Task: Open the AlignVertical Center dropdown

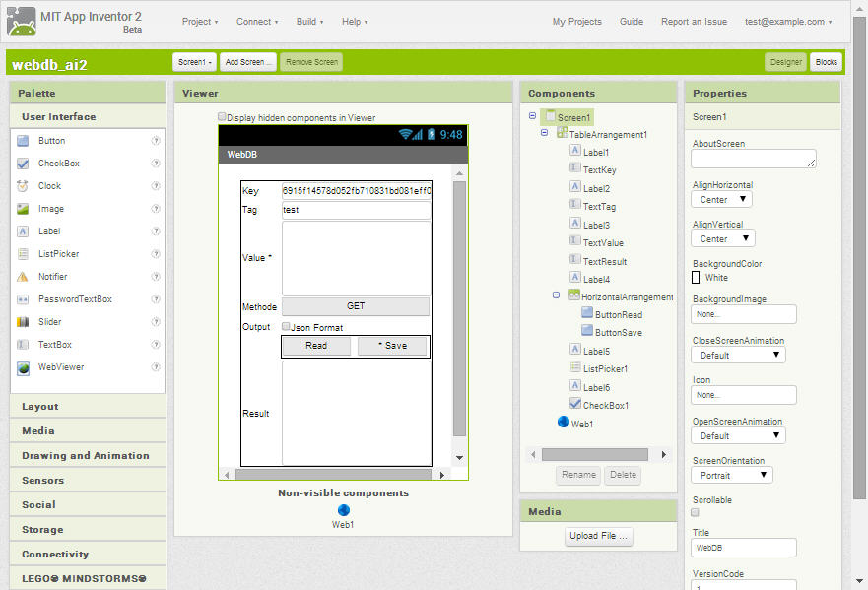Action: pos(723,238)
